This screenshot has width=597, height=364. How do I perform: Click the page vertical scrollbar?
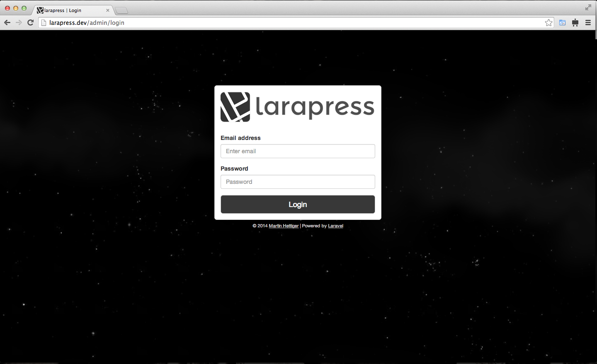596,35
